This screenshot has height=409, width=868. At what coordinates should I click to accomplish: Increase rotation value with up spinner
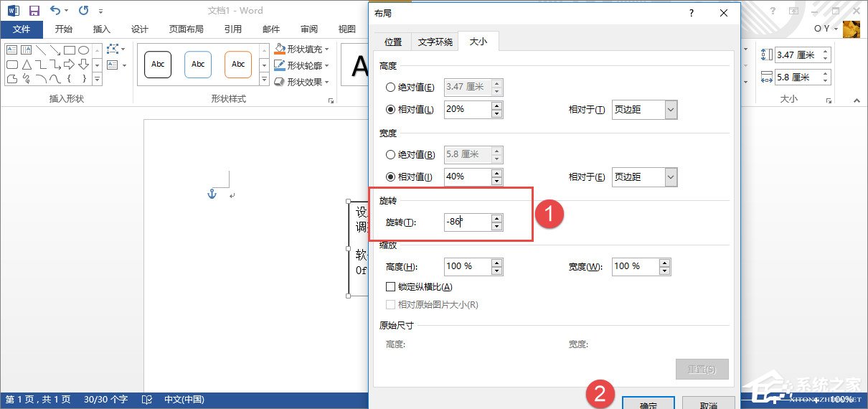coord(496,218)
